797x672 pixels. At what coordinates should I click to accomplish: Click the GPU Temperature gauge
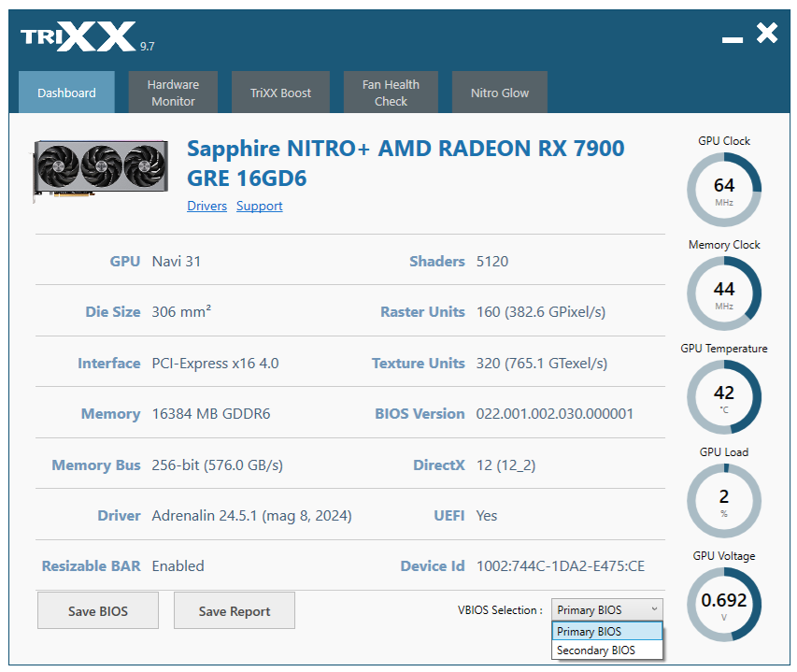[724, 397]
